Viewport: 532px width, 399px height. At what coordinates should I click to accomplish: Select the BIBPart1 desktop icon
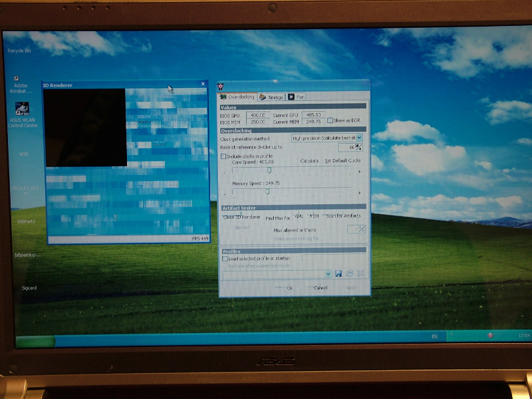(27, 221)
